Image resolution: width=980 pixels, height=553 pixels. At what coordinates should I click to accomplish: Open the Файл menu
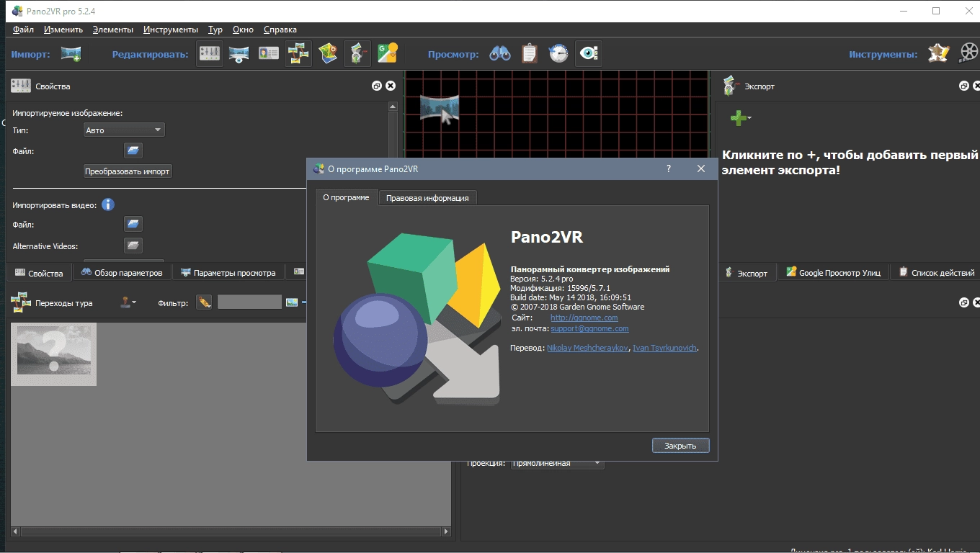click(x=23, y=30)
